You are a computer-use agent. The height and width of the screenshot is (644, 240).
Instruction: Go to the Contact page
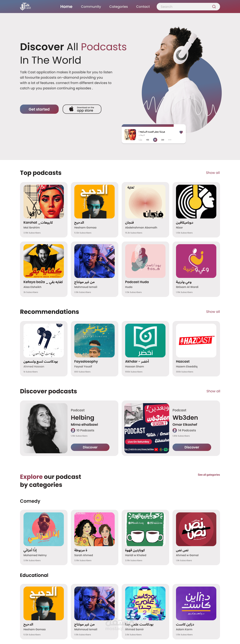pos(143,7)
